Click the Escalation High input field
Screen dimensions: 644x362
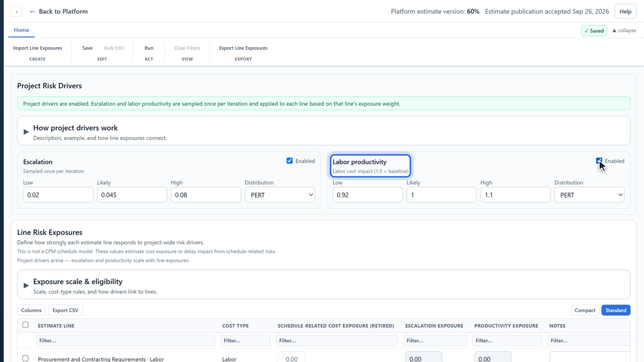pos(206,195)
